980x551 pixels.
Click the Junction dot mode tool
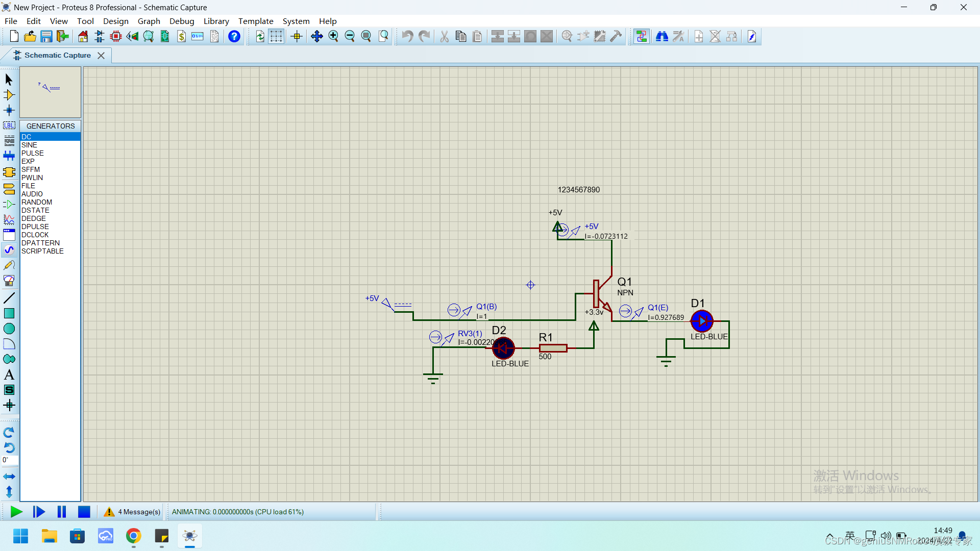(x=9, y=110)
